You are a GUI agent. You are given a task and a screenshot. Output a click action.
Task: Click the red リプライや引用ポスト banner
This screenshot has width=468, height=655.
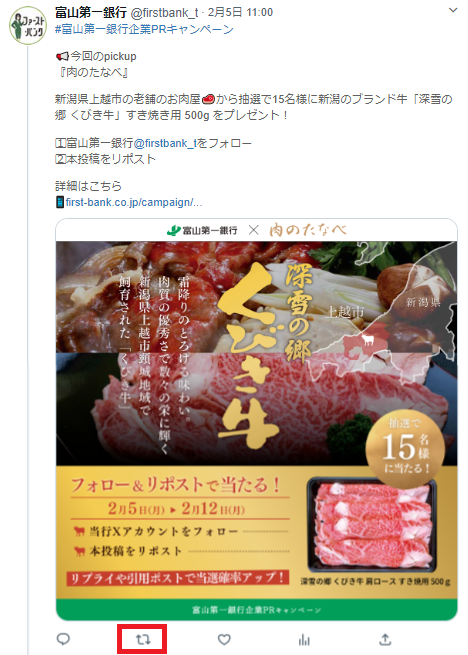[178, 578]
